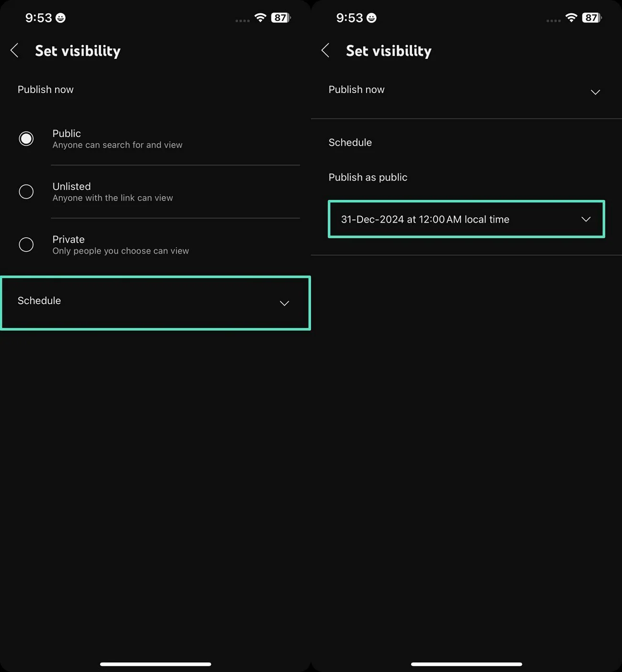Screen dimensions: 622x672
Task: Tap smiley face icon beside right clock
Action: coord(372,18)
